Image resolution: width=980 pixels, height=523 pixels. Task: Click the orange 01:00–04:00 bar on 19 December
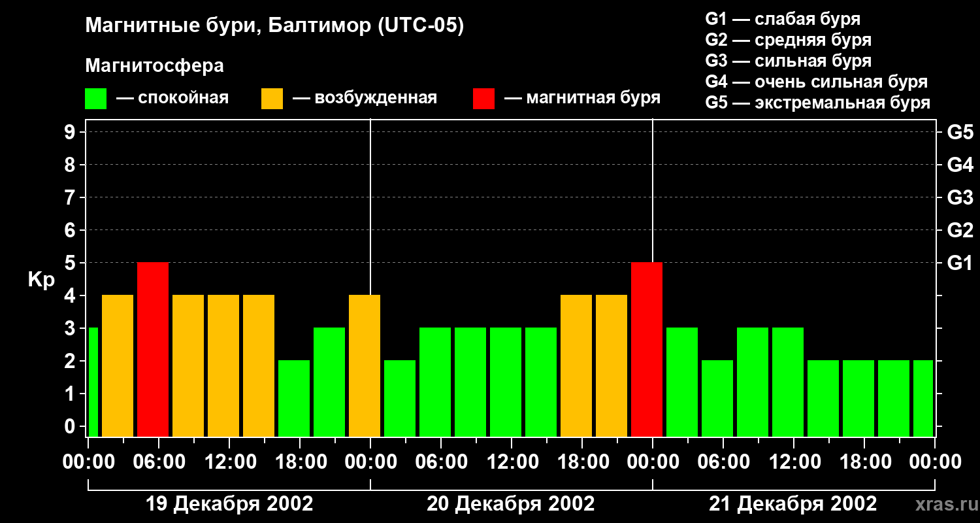(x=118, y=365)
